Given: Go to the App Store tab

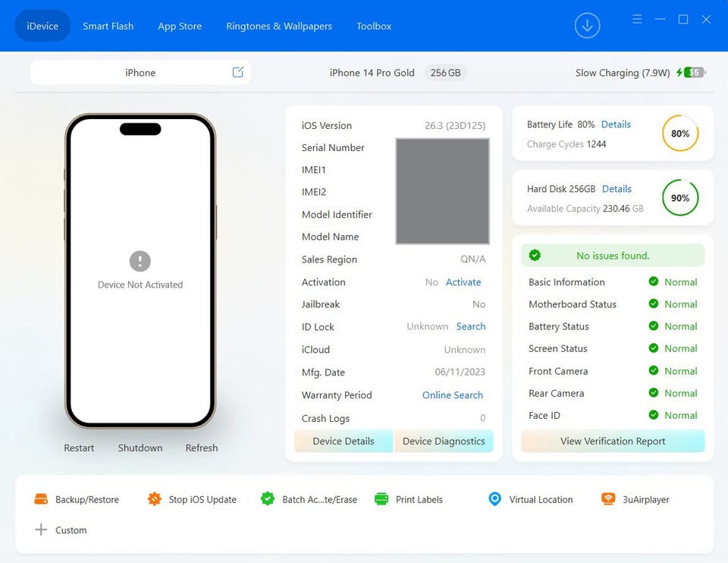Looking at the screenshot, I should (180, 26).
